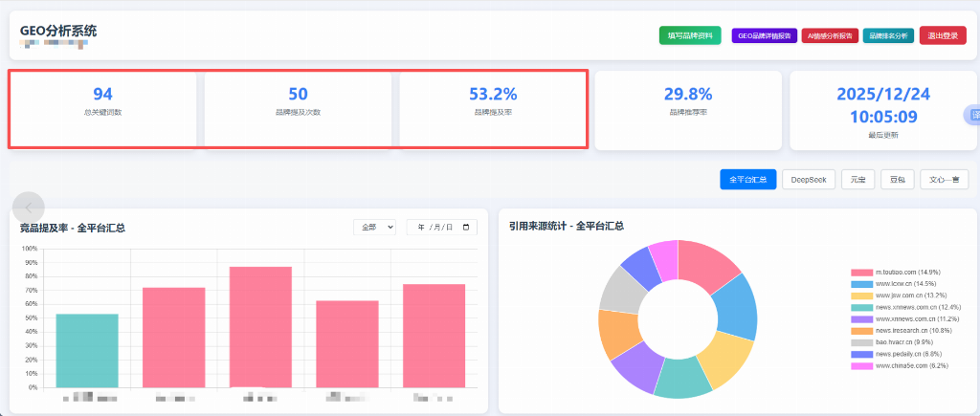This screenshot has width=980, height=416.
Task: Select the 全平台汇总 platform tab
Action: [747, 179]
